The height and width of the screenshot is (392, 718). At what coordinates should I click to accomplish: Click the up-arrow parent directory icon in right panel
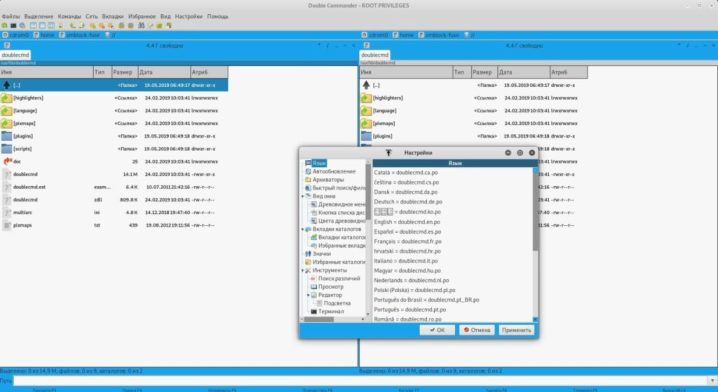[x=366, y=85]
